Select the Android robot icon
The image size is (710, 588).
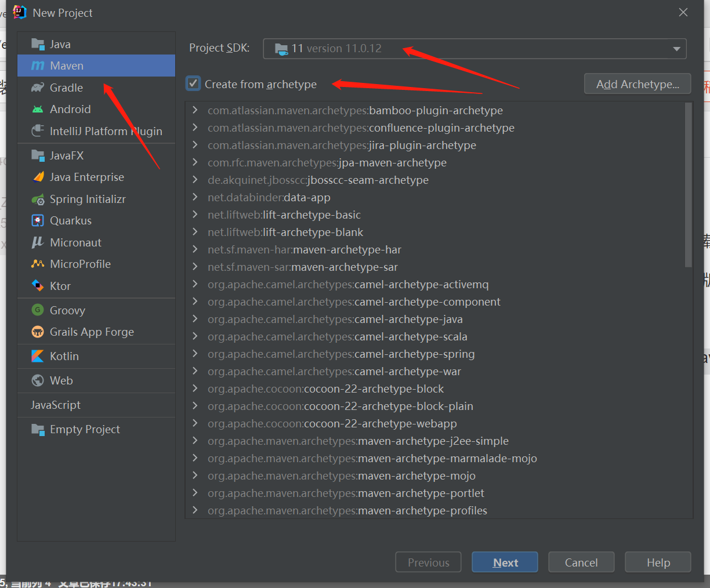point(38,109)
